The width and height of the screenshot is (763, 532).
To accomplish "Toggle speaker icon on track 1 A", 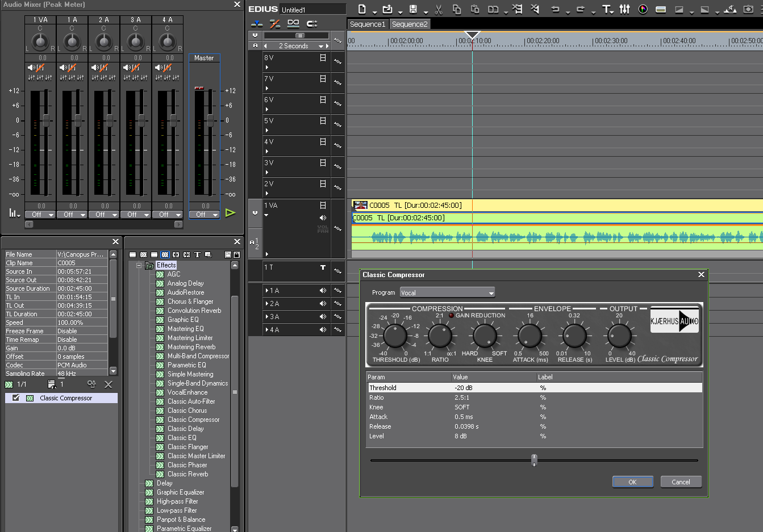I will (x=323, y=291).
